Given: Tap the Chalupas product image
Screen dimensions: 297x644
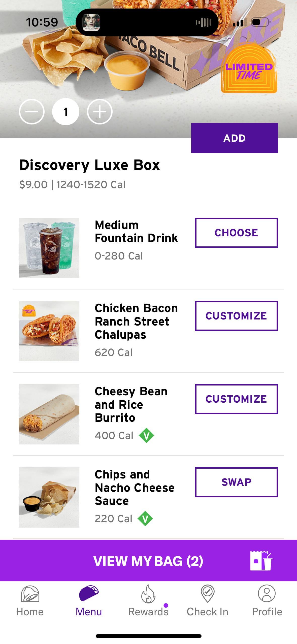Looking at the screenshot, I should click(x=49, y=331).
